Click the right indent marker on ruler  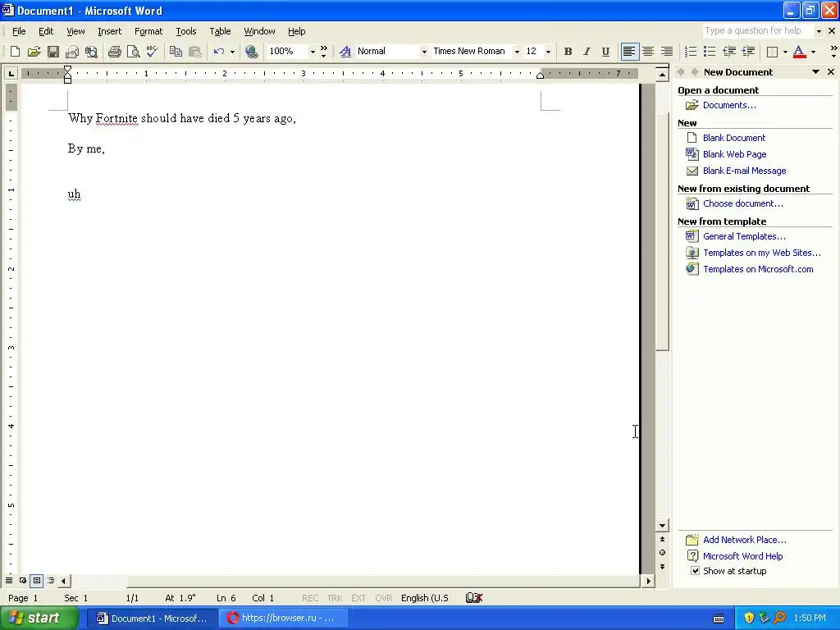tap(540, 76)
